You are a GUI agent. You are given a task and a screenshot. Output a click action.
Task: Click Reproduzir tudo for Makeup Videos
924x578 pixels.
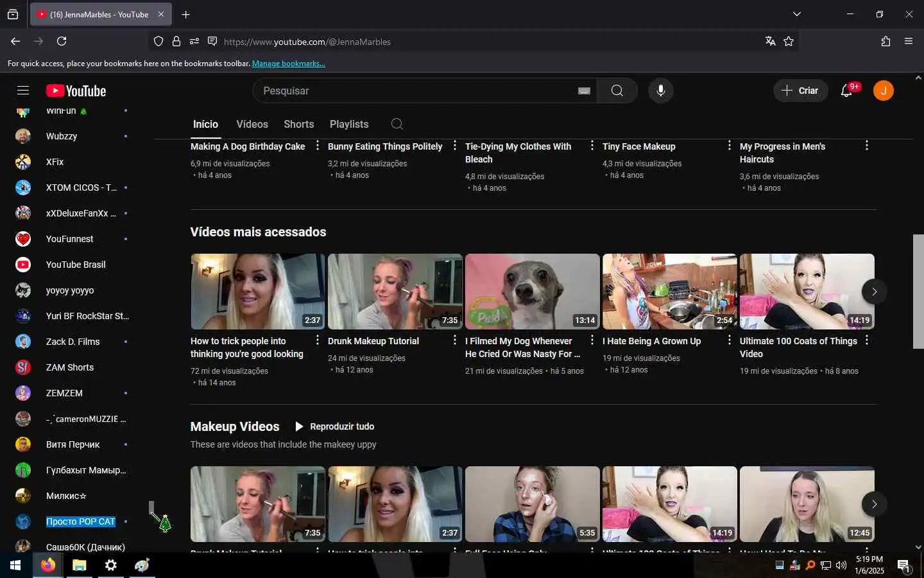click(334, 426)
